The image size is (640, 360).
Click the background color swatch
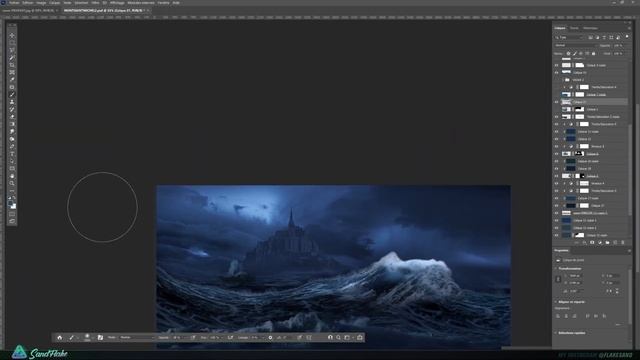[x=13, y=206]
